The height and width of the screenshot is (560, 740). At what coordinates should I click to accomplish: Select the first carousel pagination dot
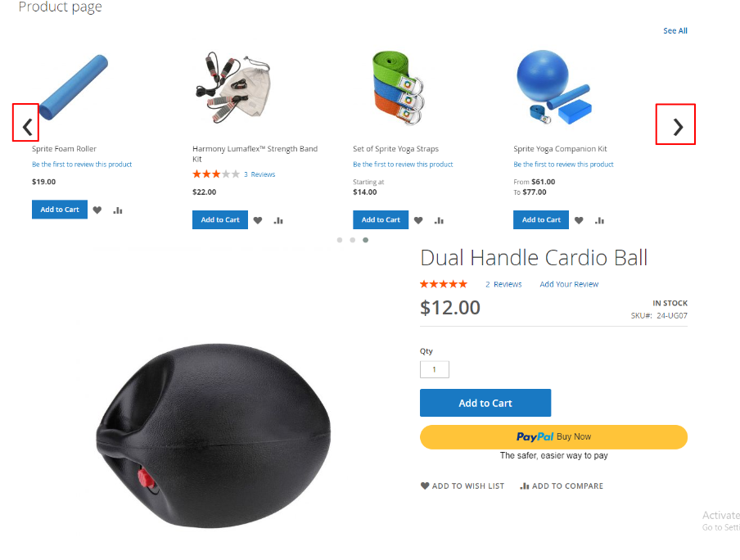[340, 240]
